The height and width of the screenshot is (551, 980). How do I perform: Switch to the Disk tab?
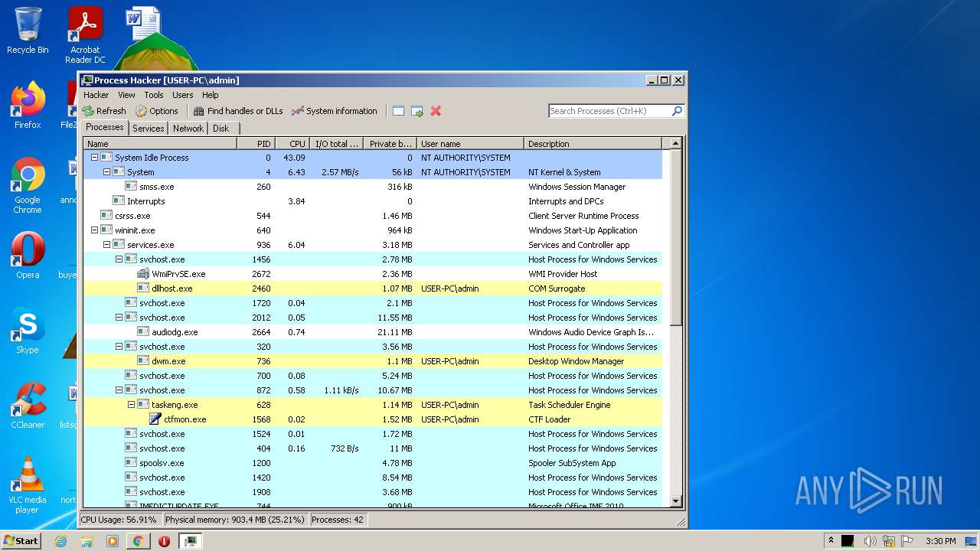221,129
